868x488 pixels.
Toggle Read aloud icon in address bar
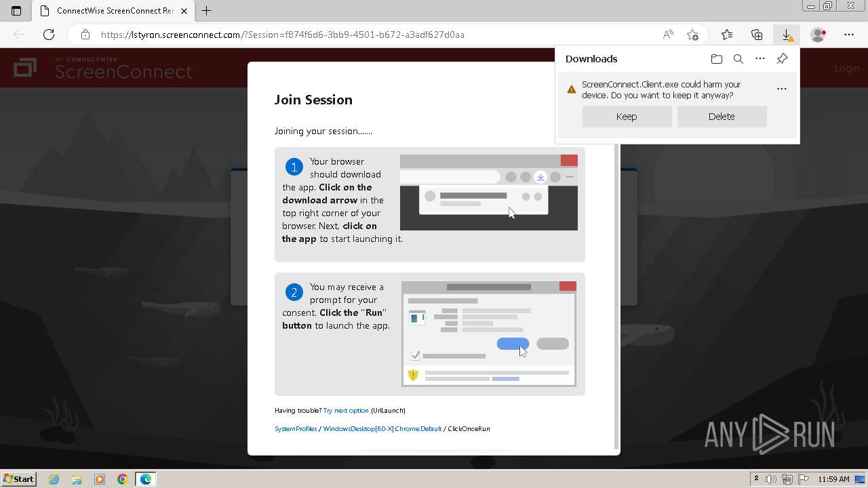(x=668, y=35)
